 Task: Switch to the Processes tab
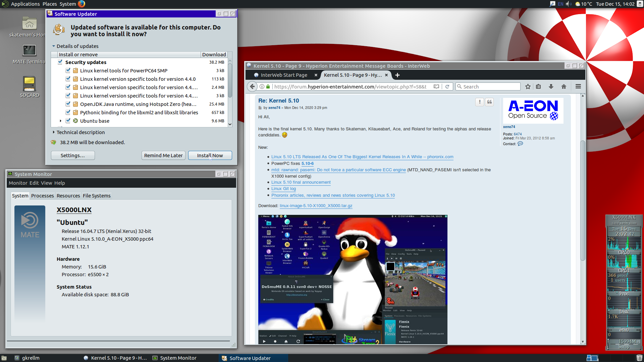click(x=42, y=196)
